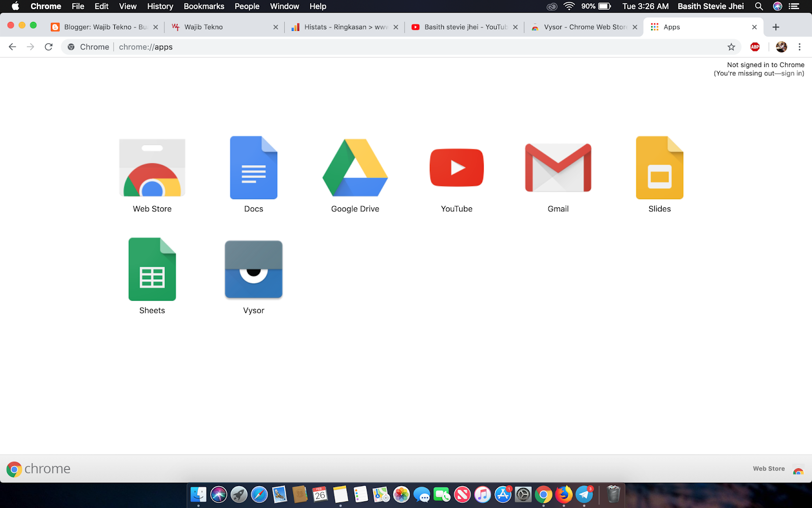Screen dimensions: 812x508
Task: Switch to Histats Ringkasan tab
Action: 344,27
